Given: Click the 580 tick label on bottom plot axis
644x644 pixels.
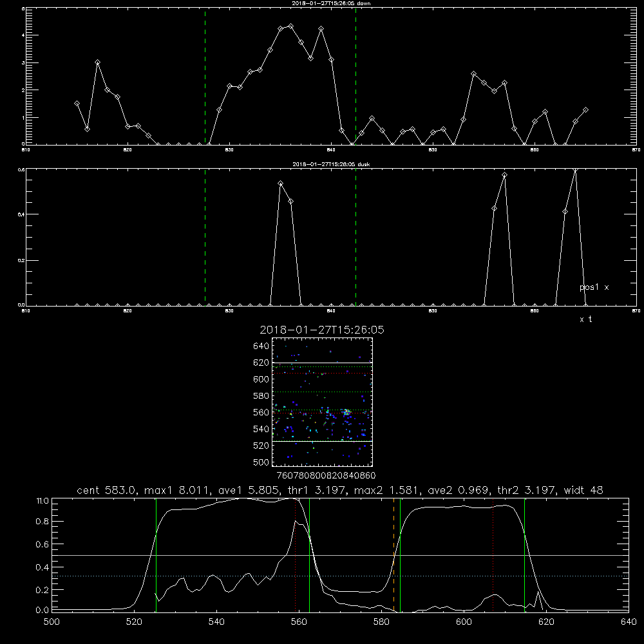Looking at the screenshot, I should point(381,621).
